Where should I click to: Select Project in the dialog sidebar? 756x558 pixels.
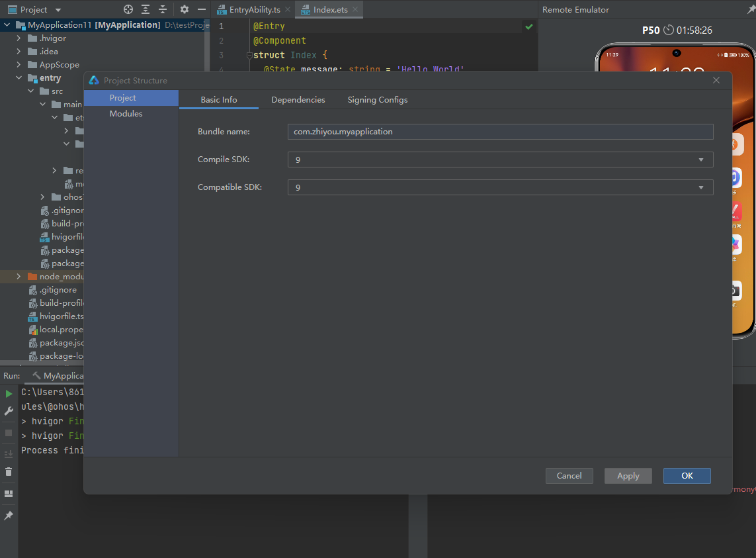pos(131,98)
